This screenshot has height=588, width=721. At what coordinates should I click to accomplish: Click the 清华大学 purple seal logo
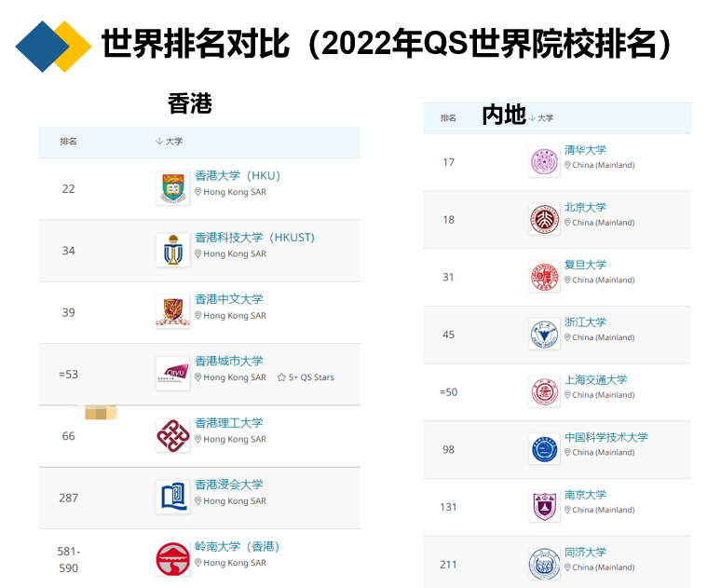coord(544,162)
